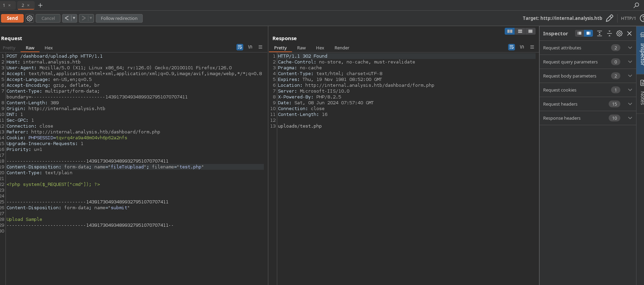Select Response Pretty tab
The image size is (644, 285).
point(280,48)
